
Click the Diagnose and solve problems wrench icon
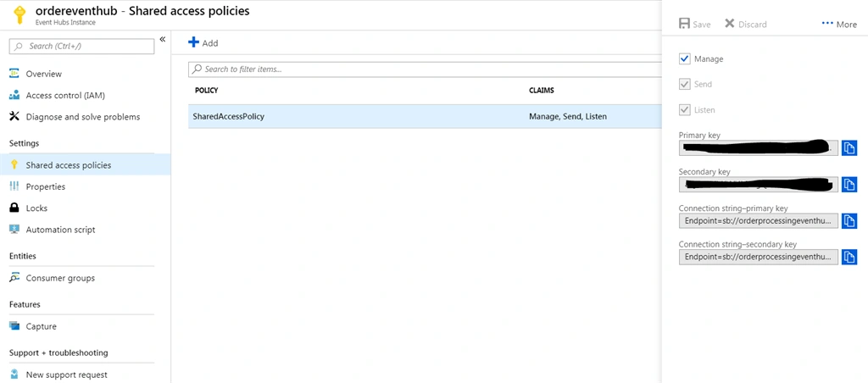(x=15, y=117)
